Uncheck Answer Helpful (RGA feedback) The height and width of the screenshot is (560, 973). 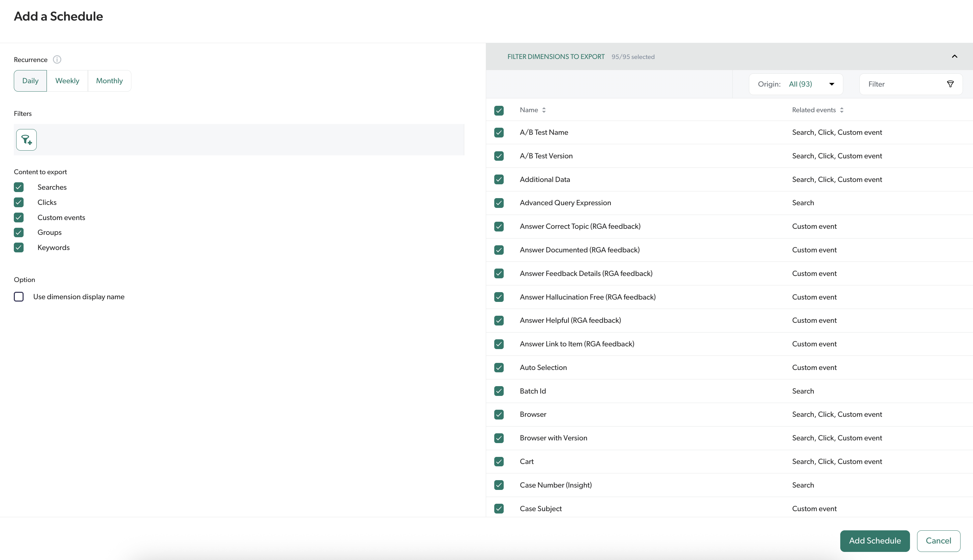click(499, 320)
